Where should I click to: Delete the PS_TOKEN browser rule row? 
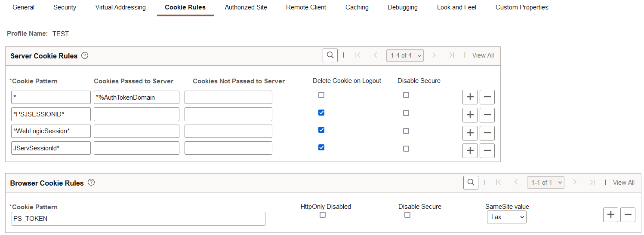pyautogui.click(x=628, y=214)
